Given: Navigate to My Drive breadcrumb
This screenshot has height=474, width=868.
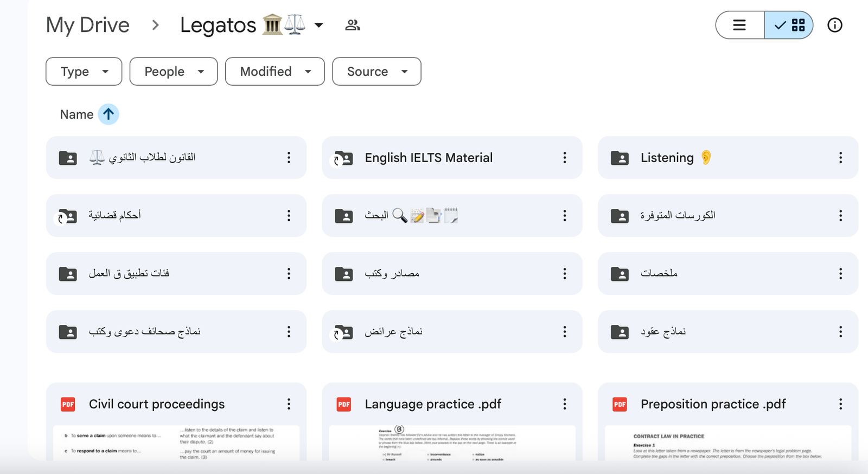Looking at the screenshot, I should tap(88, 25).
